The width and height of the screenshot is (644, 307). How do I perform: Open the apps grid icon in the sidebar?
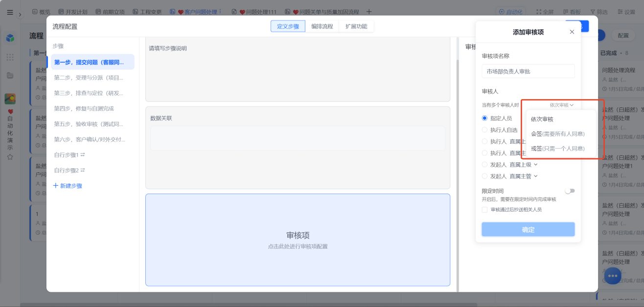pyautogui.click(x=10, y=57)
